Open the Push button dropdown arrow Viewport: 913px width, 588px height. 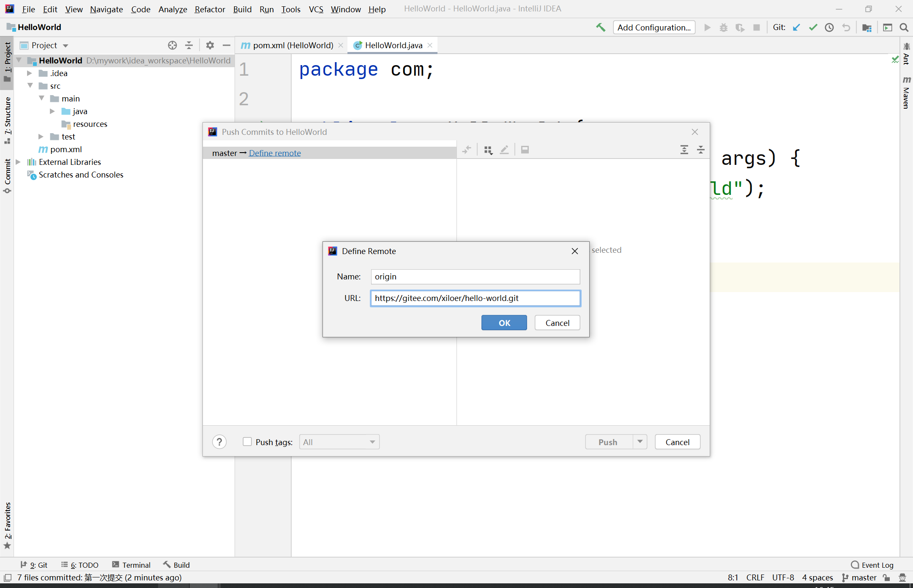(x=640, y=442)
